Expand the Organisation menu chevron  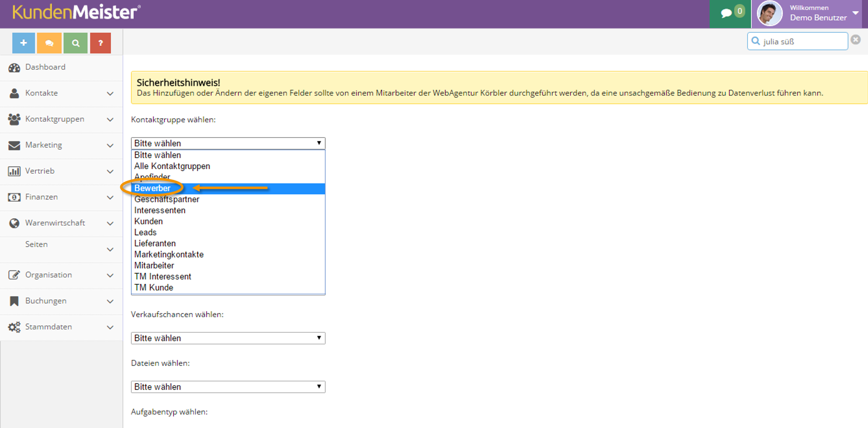pos(110,275)
